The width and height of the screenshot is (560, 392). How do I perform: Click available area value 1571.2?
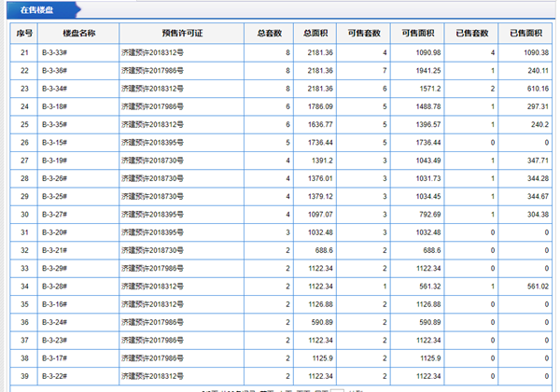click(430, 89)
